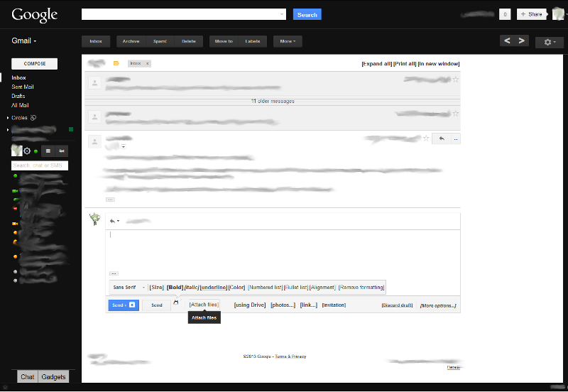Toggle underline formatting
568x392 pixels.
(x=214, y=288)
